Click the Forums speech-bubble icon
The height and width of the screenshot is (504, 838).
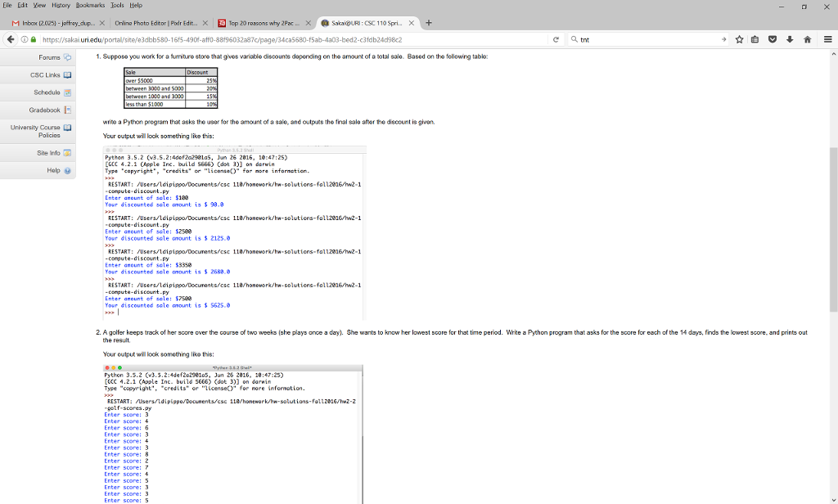pyautogui.click(x=68, y=57)
